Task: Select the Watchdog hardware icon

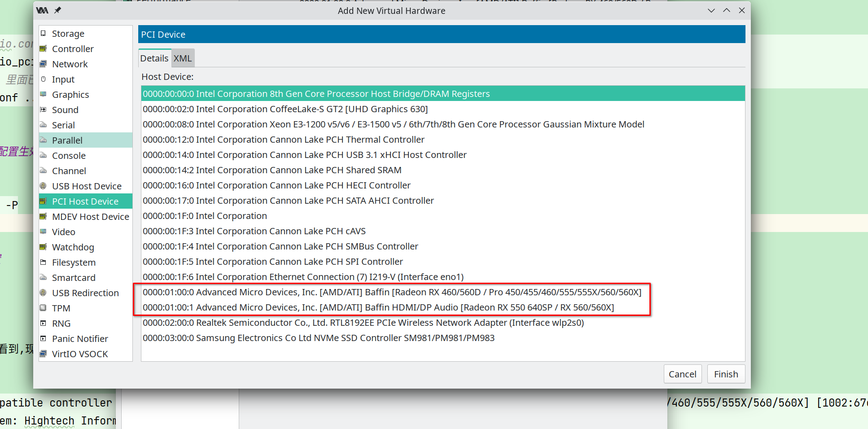Action: click(44, 247)
